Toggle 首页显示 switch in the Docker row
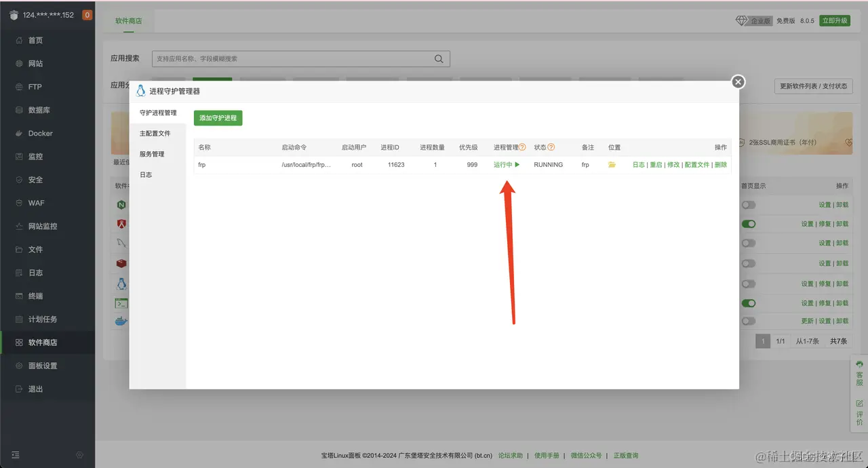This screenshot has height=468, width=868. coord(749,321)
